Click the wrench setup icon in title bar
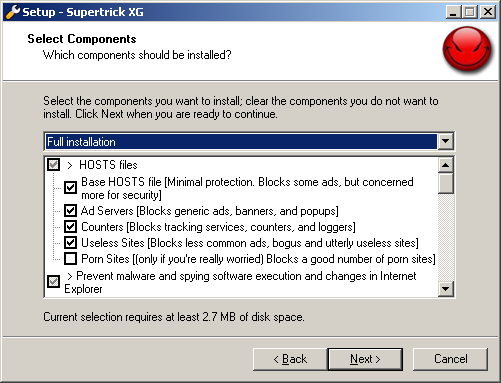Image resolution: width=501 pixels, height=383 pixels. pos(13,12)
